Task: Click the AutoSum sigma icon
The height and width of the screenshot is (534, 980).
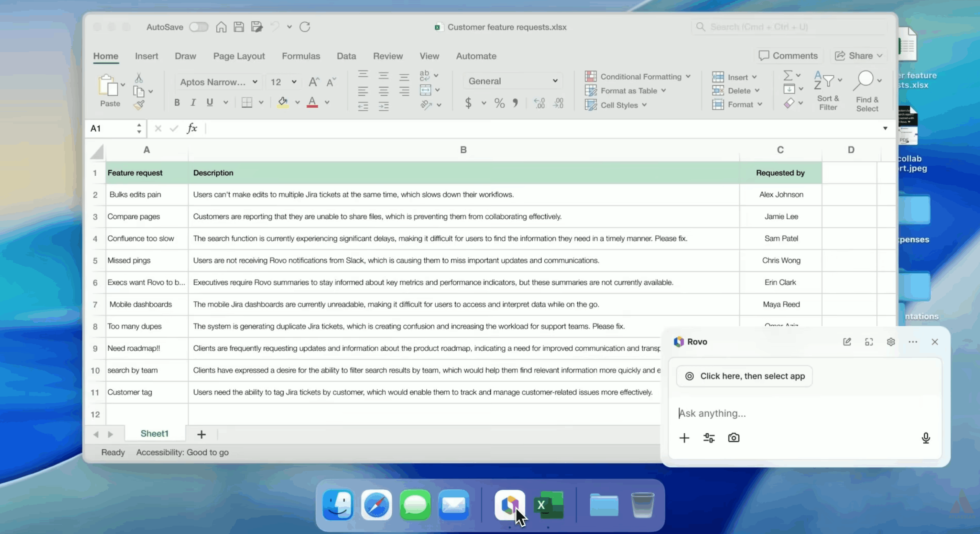Action: (x=788, y=75)
